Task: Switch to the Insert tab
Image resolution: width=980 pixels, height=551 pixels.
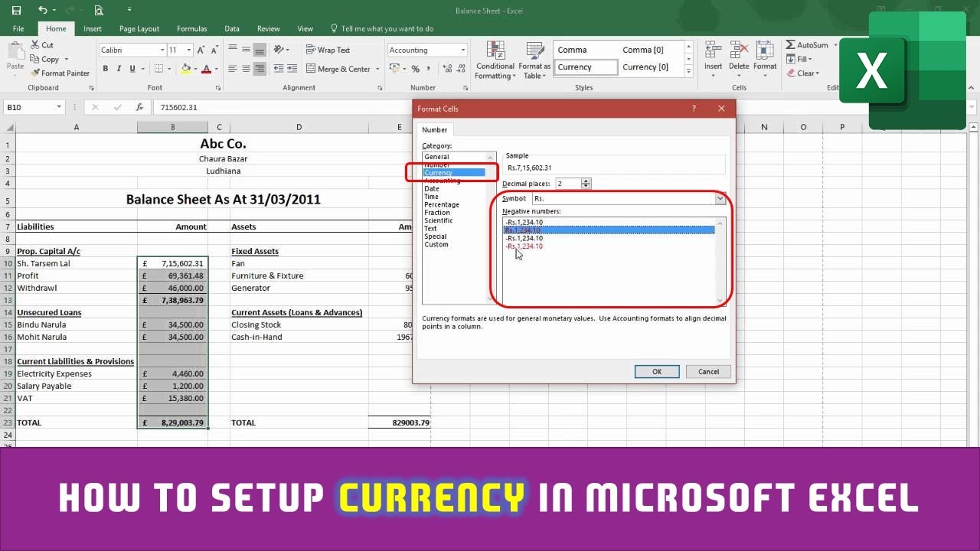Action: pyautogui.click(x=93, y=28)
